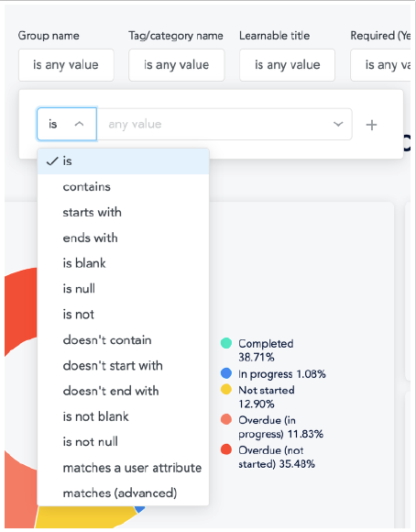Screen dimensions: 416x532
Task: Open the Tag/category name filter
Action: [x=176, y=65]
